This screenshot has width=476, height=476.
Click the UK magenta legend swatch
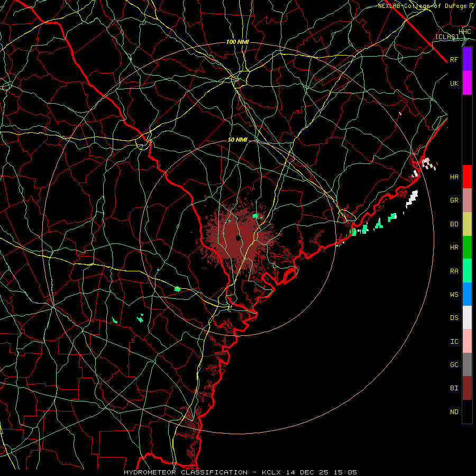tap(467, 83)
